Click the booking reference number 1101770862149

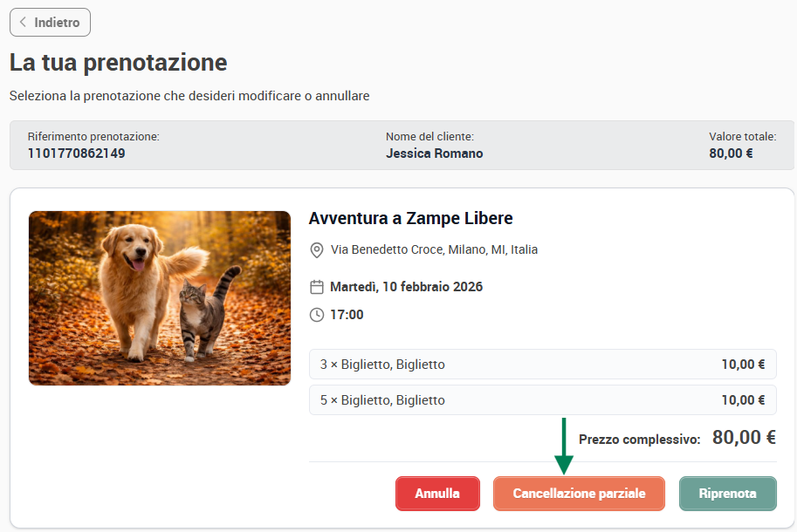[x=76, y=153]
